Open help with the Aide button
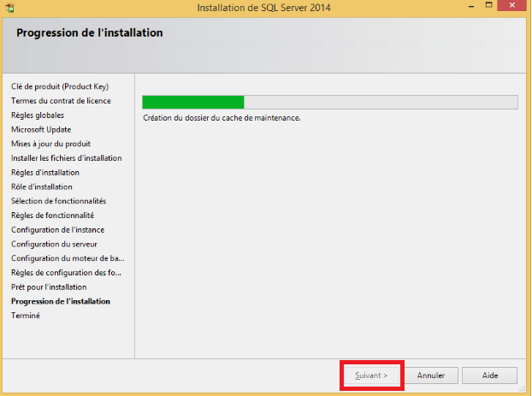This screenshot has height=396, width=532. coord(490,375)
